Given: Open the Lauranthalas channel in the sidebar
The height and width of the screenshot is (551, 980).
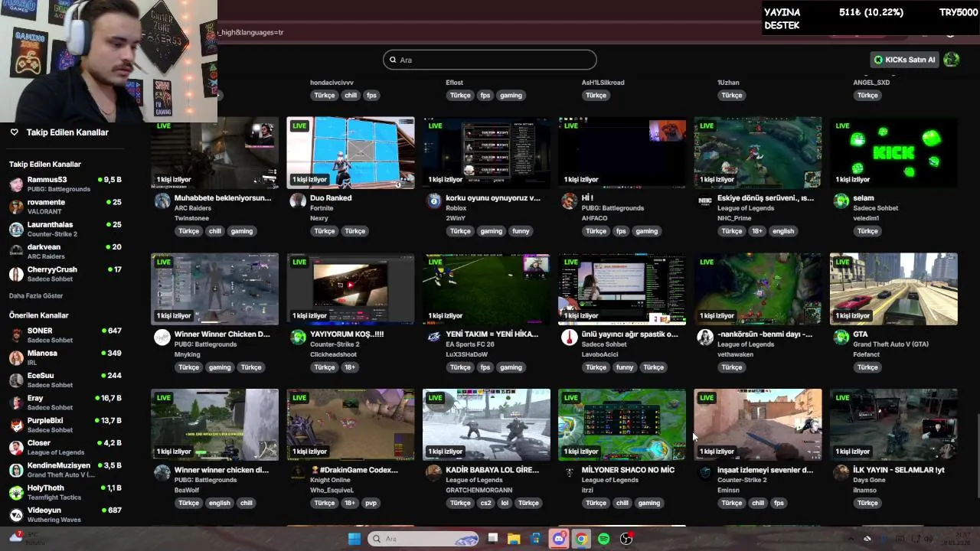Looking at the screenshot, I should (65, 229).
